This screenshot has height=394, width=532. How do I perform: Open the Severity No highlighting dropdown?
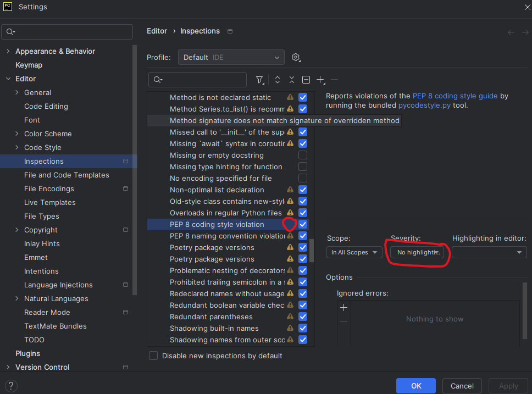tap(417, 252)
